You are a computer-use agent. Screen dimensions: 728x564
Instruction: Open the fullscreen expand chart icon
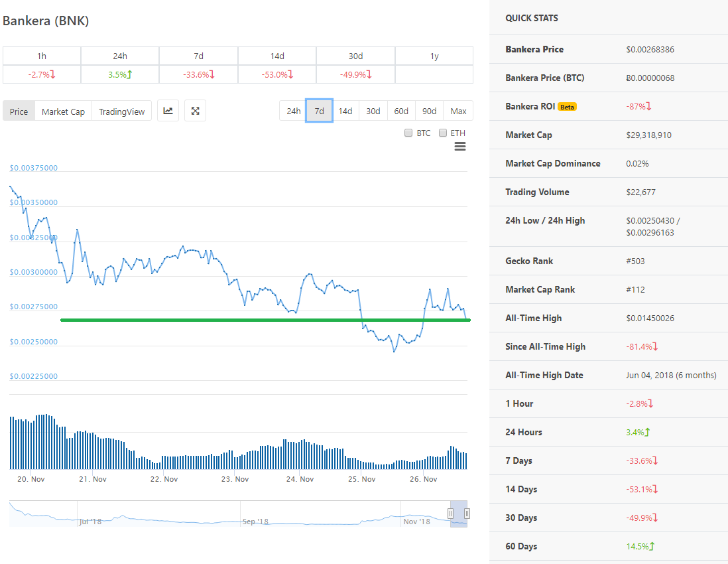[x=195, y=111]
